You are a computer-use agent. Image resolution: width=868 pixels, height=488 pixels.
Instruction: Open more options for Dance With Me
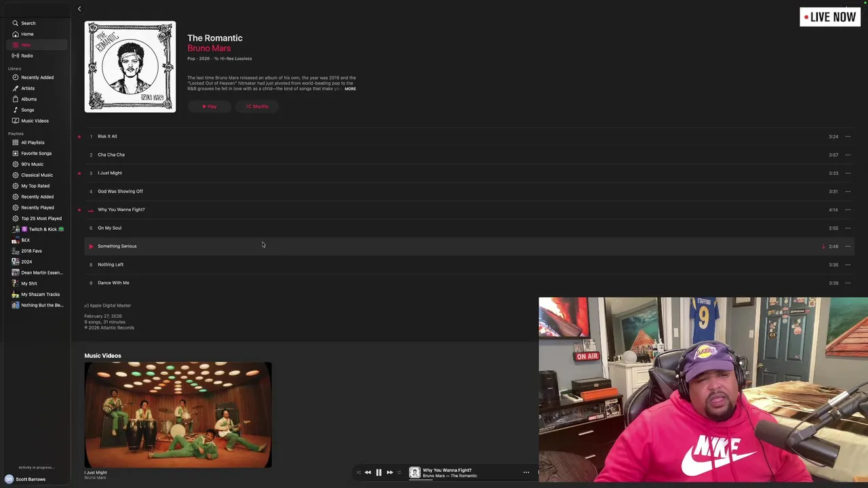tap(848, 283)
